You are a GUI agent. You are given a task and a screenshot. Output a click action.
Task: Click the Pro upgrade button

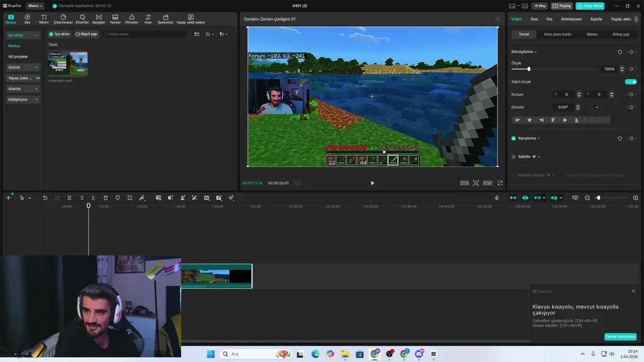point(540,6)
